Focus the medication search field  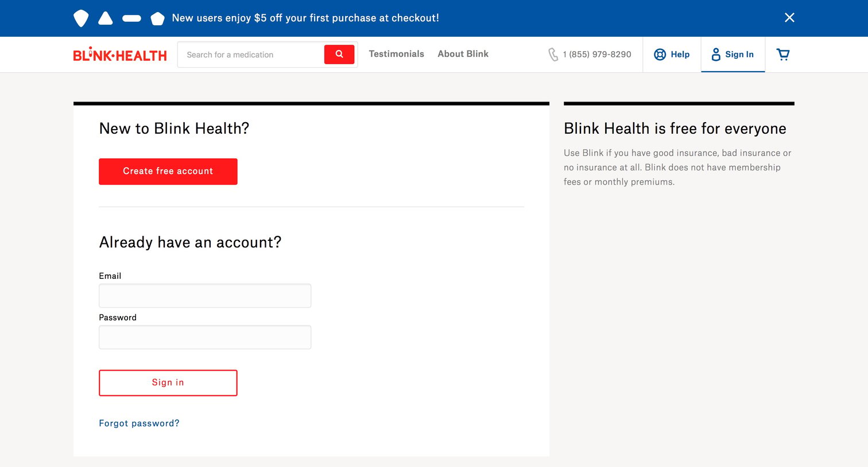point(251,55)
